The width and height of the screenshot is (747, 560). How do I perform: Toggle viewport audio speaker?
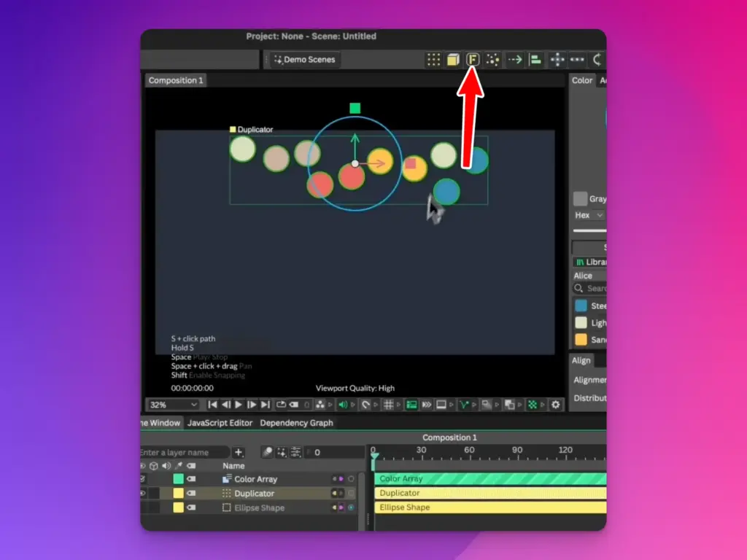pos(343,405)
